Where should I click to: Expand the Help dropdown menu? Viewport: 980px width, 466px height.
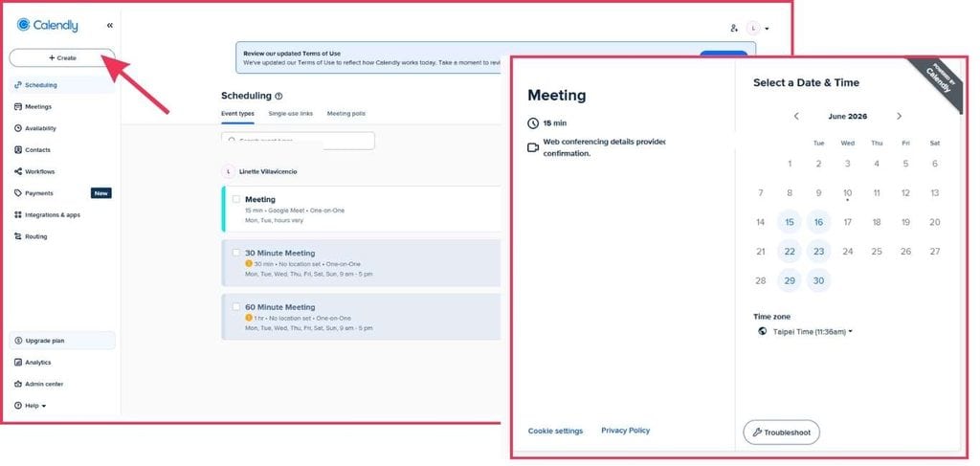coord(30,406)
